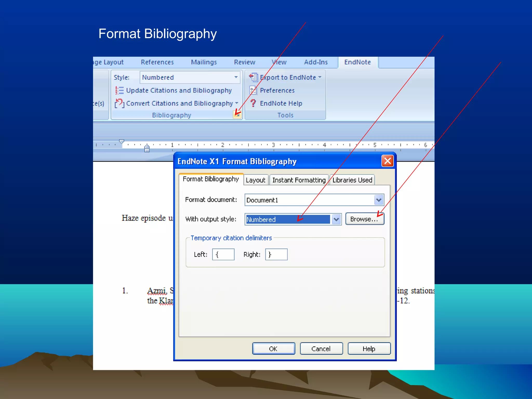Click the Cancel button
The height and width of the screenshot is (399, 532).
point(321,349)
